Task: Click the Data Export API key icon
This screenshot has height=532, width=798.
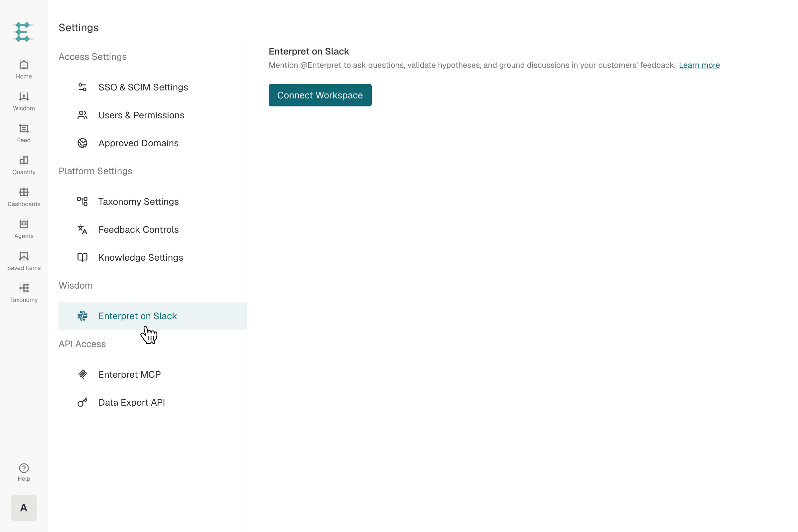Action: [x=82, y=402]
